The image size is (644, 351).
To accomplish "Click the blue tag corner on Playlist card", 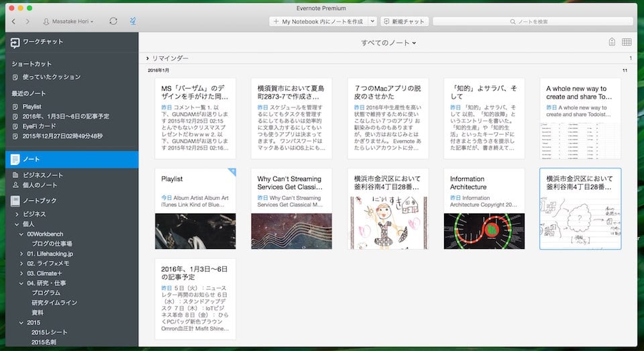I will pyautogui.click(x=232, y=172).
